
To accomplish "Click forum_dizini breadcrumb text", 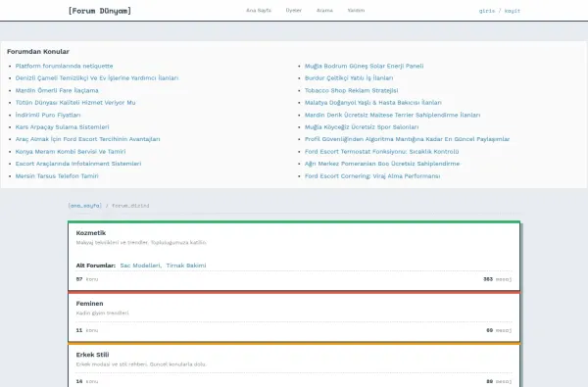I will pos(130,206).
